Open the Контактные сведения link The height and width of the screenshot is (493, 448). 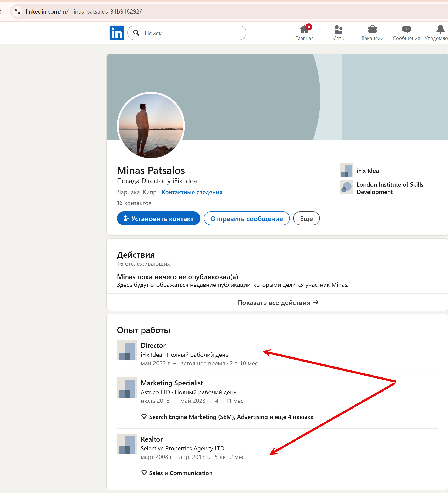click(x=192, y=192)
